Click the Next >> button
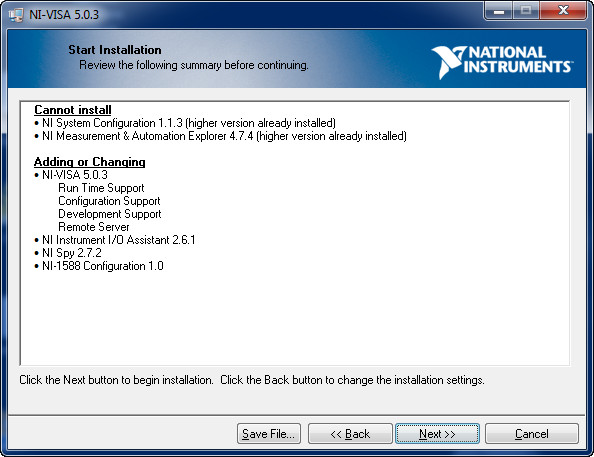 (437, 434)
